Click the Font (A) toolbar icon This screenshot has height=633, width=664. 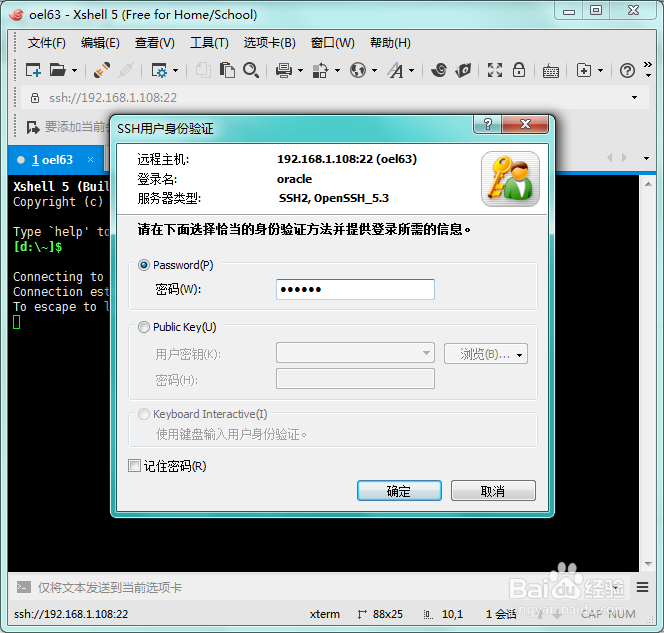click(396, 70)
